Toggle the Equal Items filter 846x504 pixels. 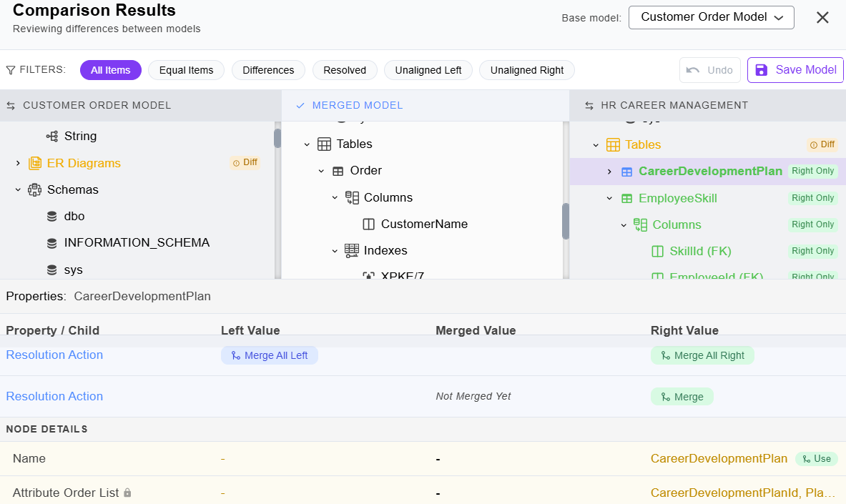click(186, 70)
